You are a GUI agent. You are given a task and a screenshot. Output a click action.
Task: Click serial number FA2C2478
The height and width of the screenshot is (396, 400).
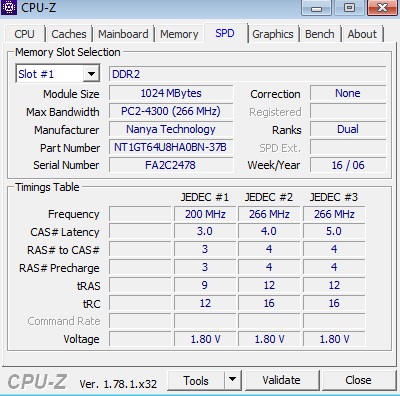[171, 165]
